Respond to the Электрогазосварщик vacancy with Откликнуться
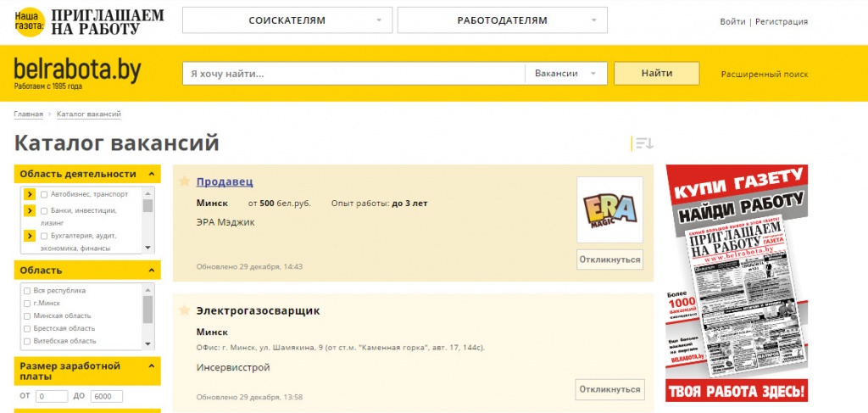Image resolution: width=868 pixels, height=413 pixels. [609, 389]
